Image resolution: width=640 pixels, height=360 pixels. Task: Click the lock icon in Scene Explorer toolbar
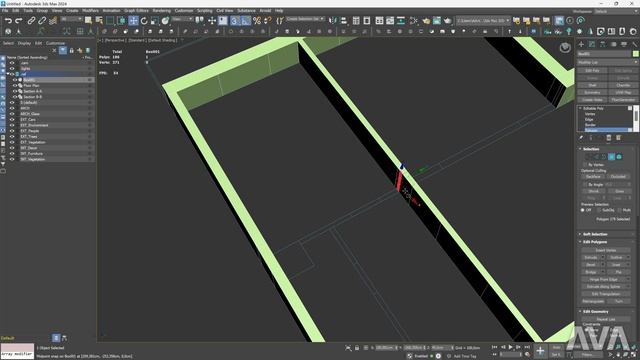[71, 51]
